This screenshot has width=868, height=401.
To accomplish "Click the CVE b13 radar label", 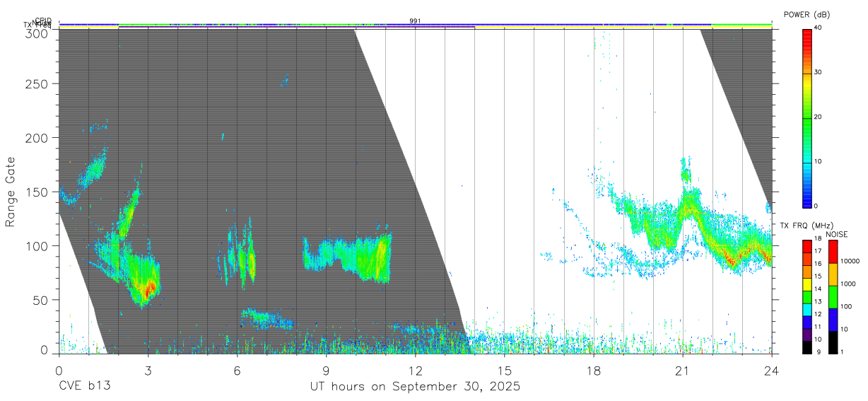I will 84,387.
